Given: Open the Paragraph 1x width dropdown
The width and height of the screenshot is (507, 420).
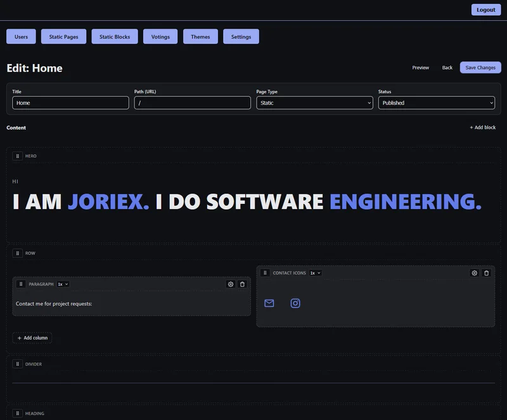Looking at the screenshot, I should 63,284.
